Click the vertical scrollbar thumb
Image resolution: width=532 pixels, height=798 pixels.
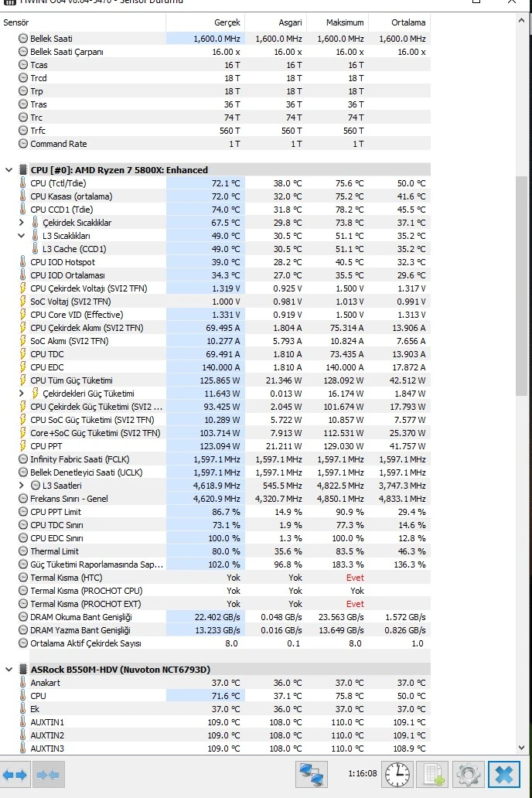click(521, 286)
